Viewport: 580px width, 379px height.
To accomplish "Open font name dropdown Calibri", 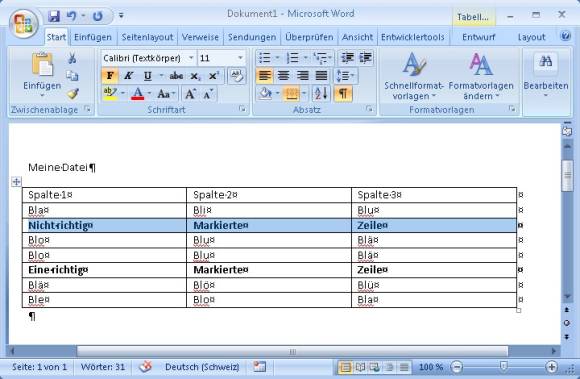I will (x=191, y=58).
